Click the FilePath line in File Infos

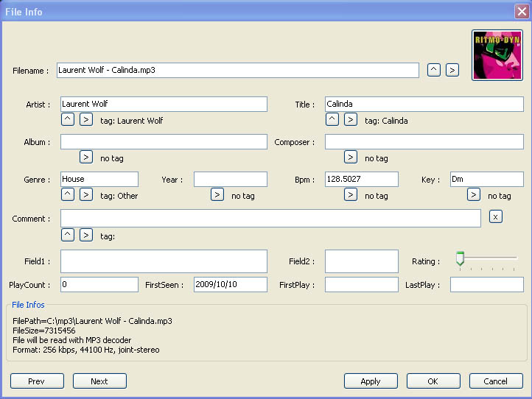point(92,321)
